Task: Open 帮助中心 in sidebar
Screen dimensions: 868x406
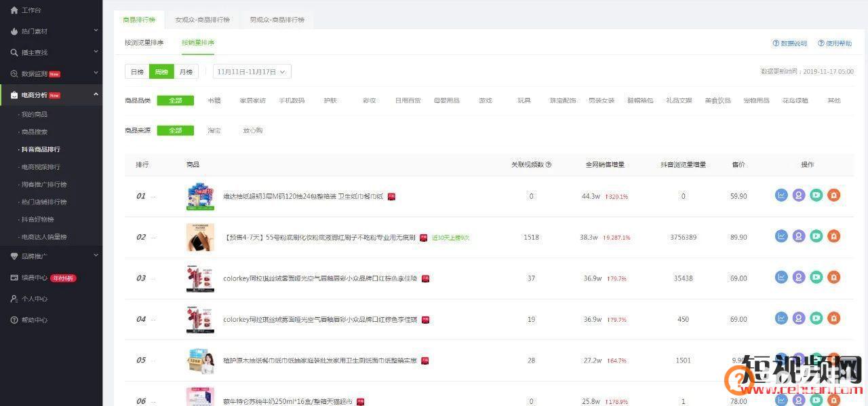Action: coord(35,320)
